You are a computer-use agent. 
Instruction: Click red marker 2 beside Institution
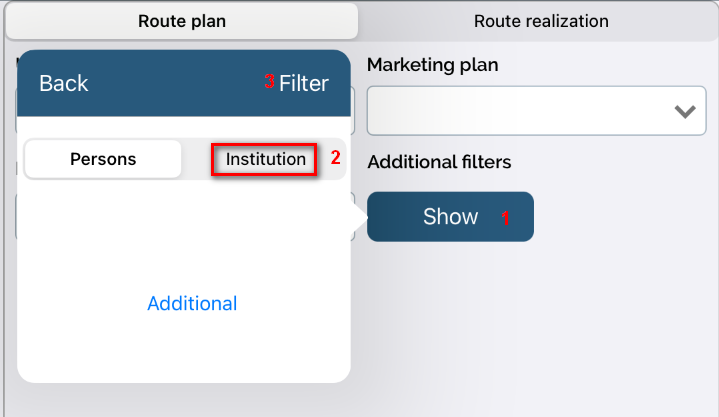point(336,158)
